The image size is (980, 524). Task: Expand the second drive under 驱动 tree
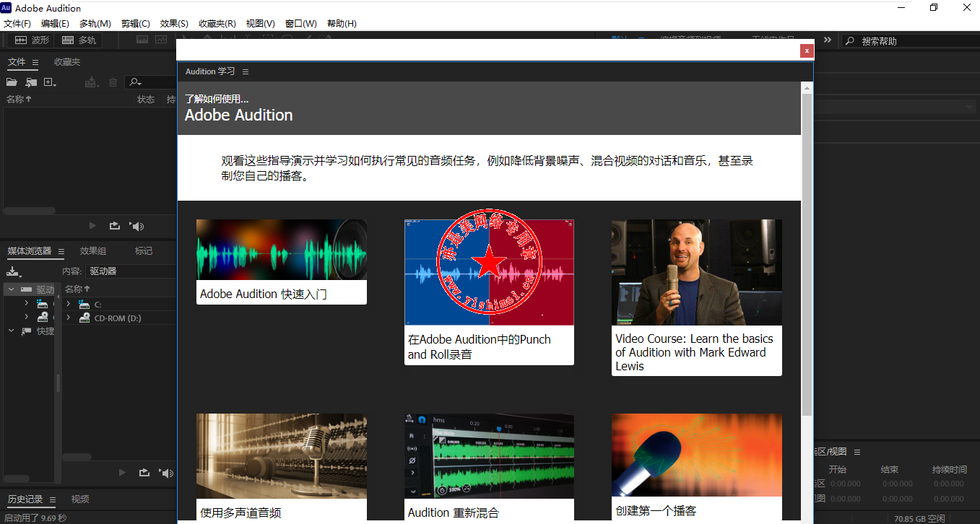pyautogui.click(x=26, y=317)
